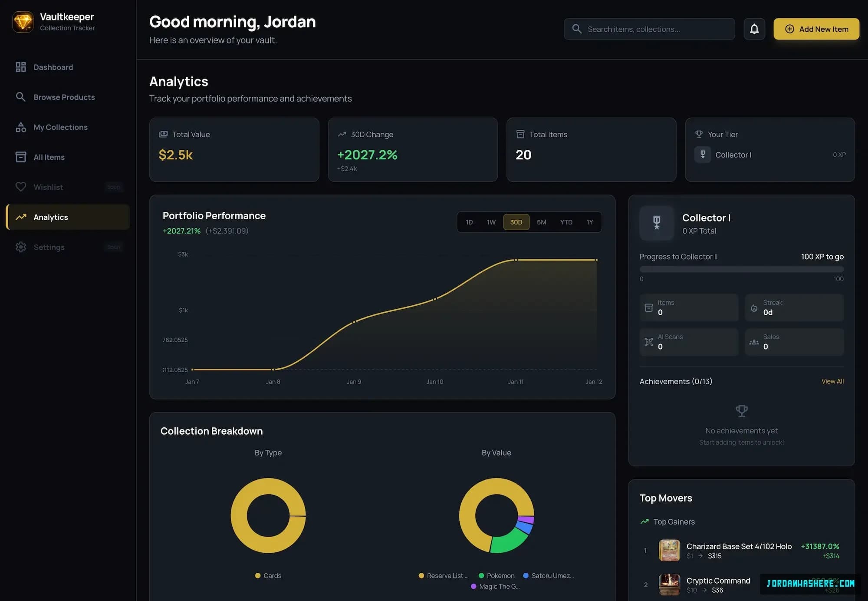Screen dimensions: 868x601
Task: Click the My Collections shapes icon
Action: (21, 127)
